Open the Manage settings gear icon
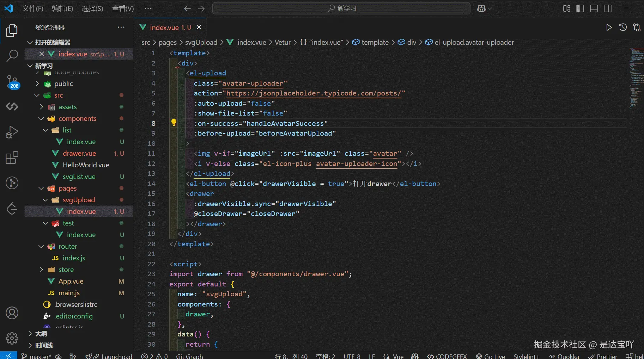The image size is (644, 359). 12,338
